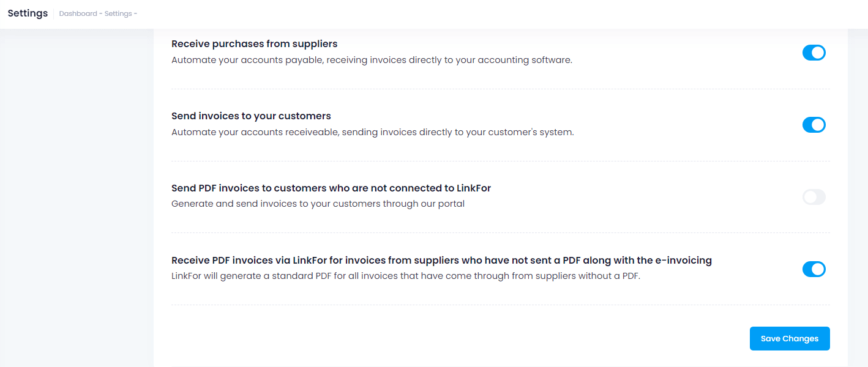Viewport: 868px width, 367px height.
Task: Disable Receive purchases from suppliers toggle
Action: tap(814, 53)
